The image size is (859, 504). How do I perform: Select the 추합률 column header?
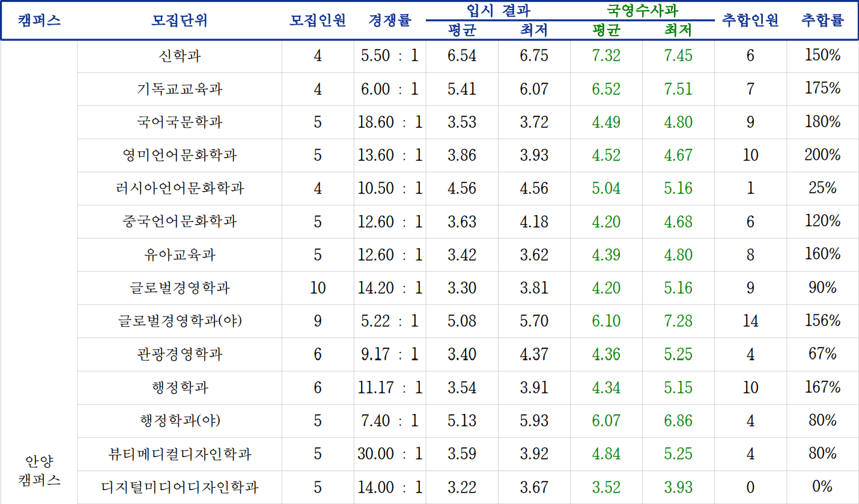click(822, 20)
